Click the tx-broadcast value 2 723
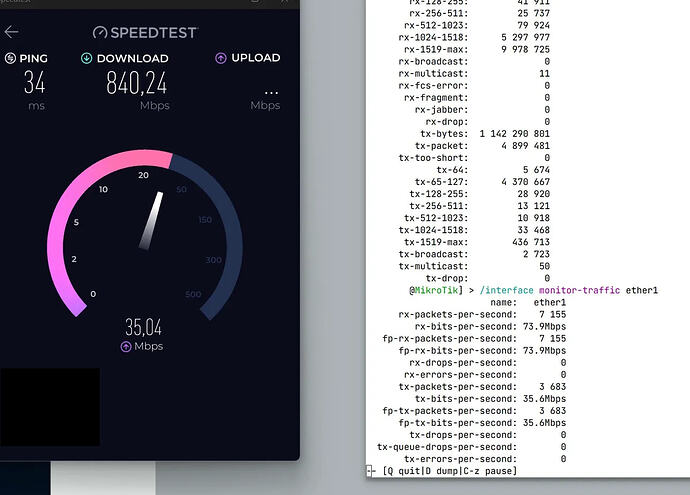The image size is (690, 495). click(536, 254)
